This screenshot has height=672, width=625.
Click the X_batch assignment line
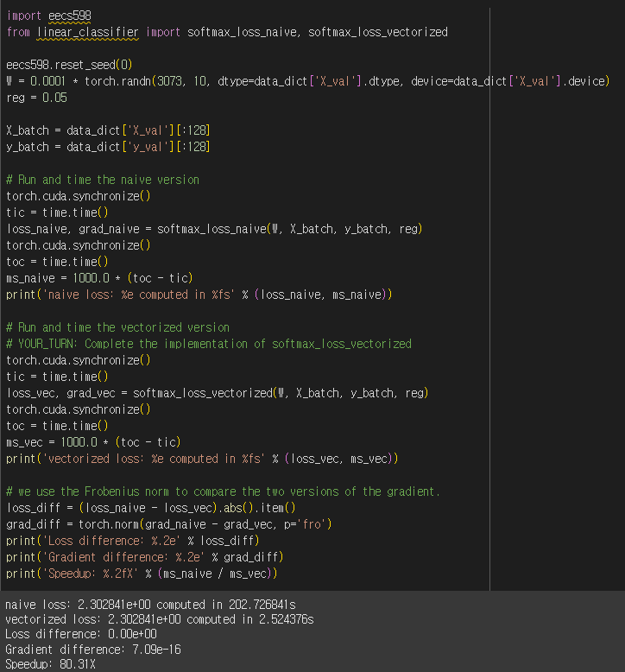[109, 130]
